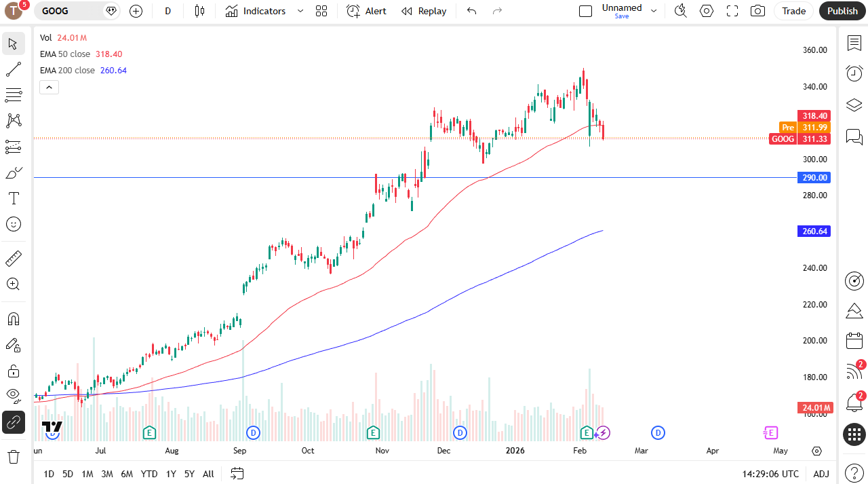
Task: Select the text annotation tool
Action: (x=13, y=198)
